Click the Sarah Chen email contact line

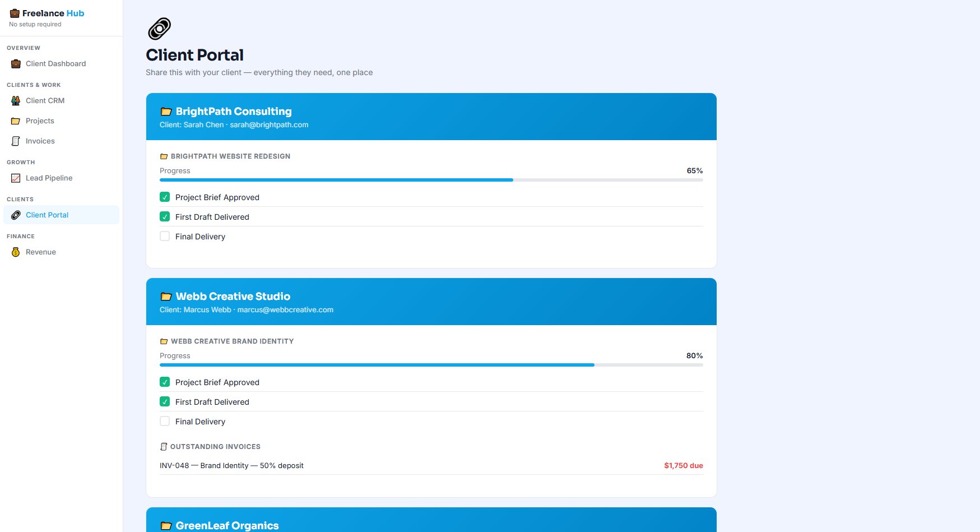click(x=234, y=125)
